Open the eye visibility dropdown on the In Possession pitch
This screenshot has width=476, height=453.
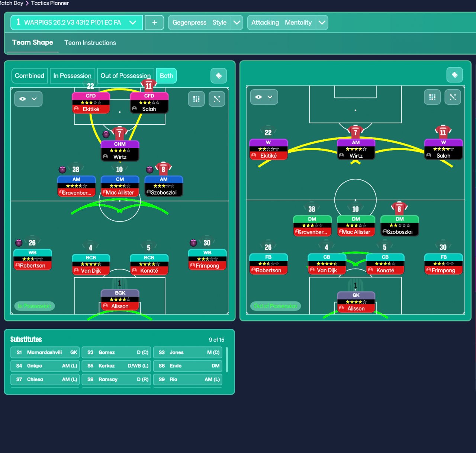click(28, 99)
